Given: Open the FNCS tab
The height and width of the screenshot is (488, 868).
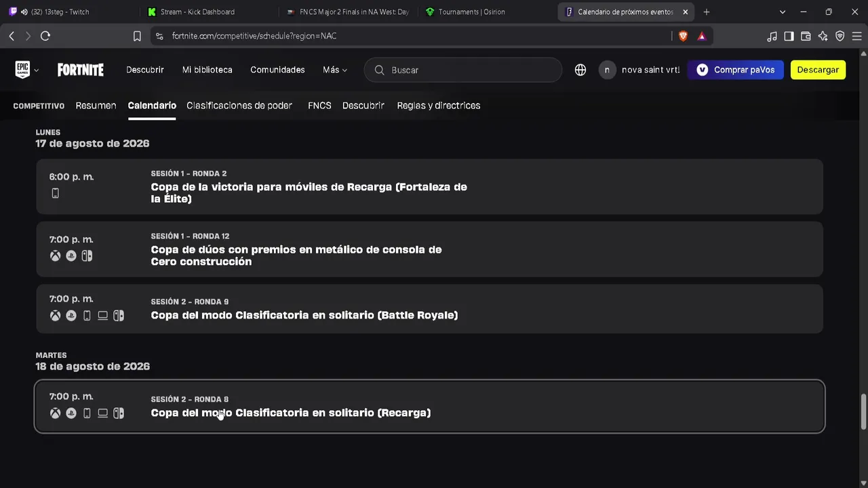Looking at the screenshot, I should 319,106.
